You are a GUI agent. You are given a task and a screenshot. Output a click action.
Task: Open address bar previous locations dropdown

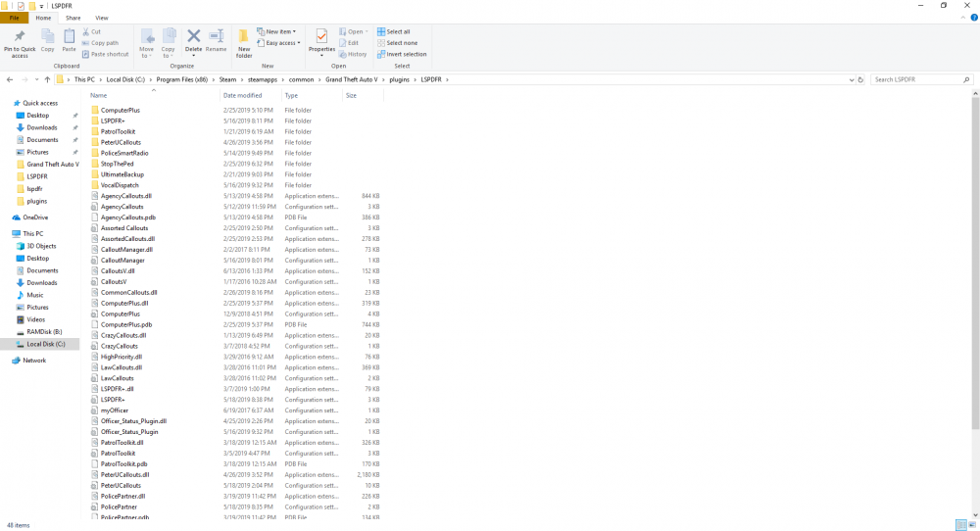852,80
